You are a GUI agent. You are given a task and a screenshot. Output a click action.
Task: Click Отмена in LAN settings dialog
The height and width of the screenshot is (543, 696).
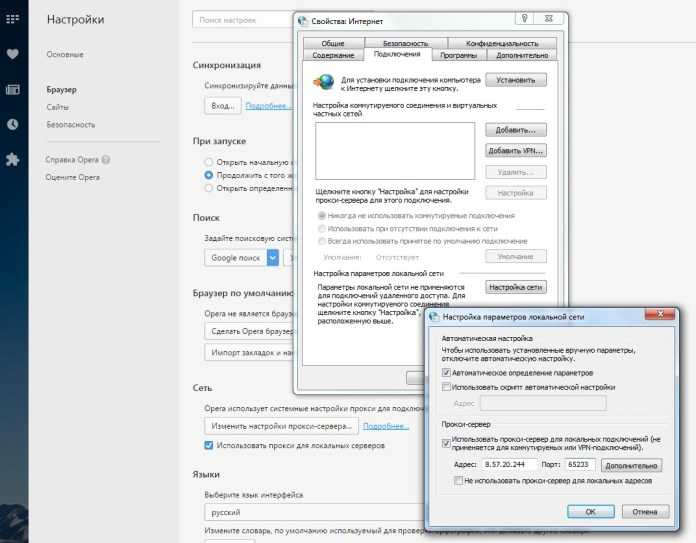coord(645,511)
